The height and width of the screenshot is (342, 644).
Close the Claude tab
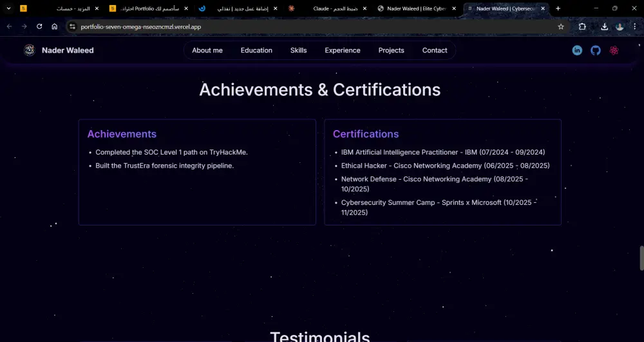coord(365,8)
